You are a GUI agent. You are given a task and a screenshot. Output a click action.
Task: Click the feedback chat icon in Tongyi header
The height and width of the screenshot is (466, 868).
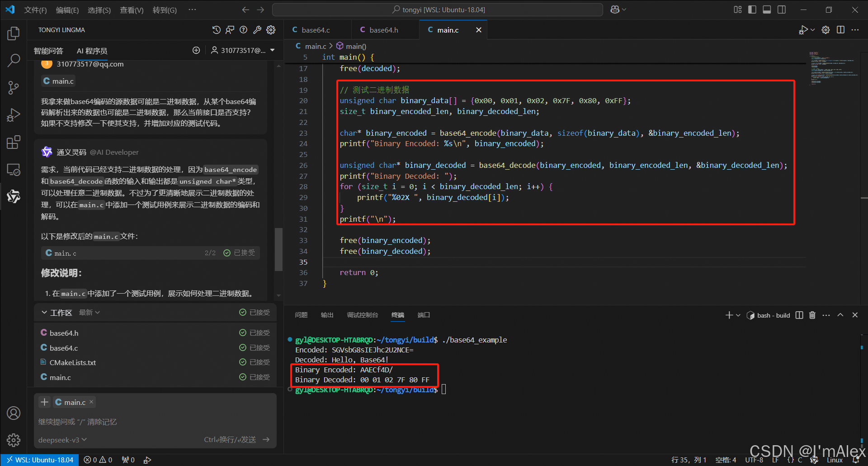tap(230, 30)
